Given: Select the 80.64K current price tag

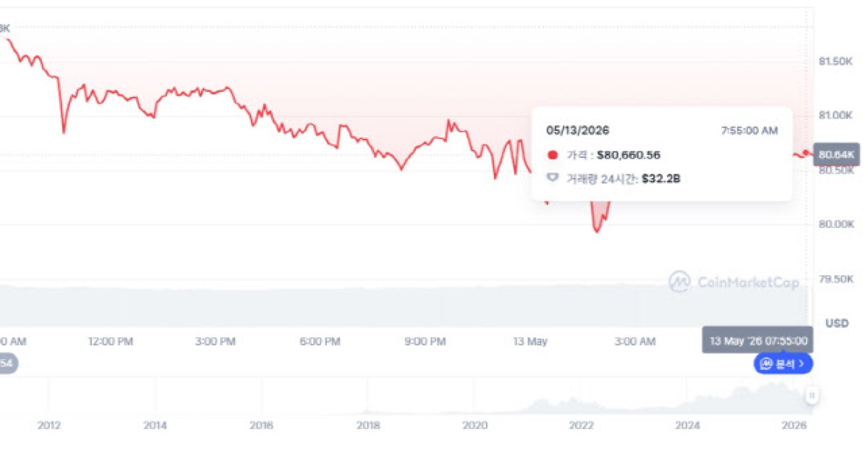Looking at the screenshot, I should point(837,154).
